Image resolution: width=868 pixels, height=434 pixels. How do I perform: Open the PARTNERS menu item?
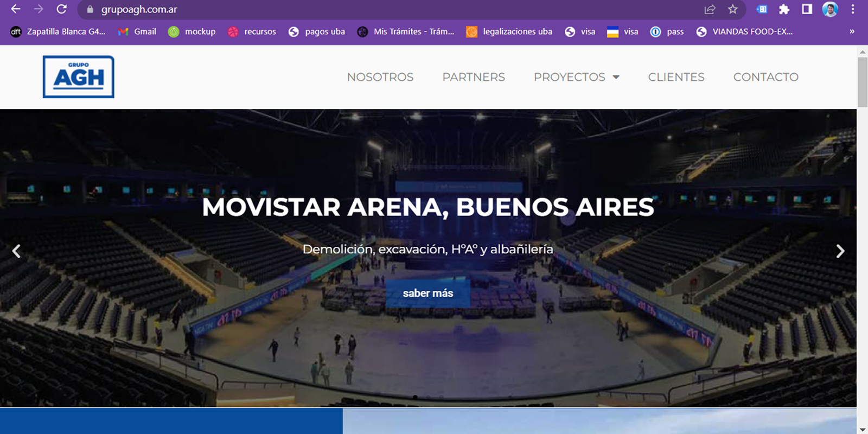pyautogui.click(x=474, y=77)
